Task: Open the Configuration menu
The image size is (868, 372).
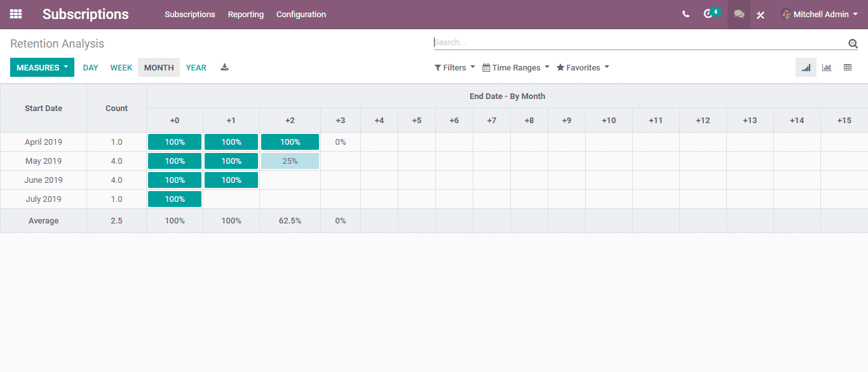Action: [x=301, y=14]
